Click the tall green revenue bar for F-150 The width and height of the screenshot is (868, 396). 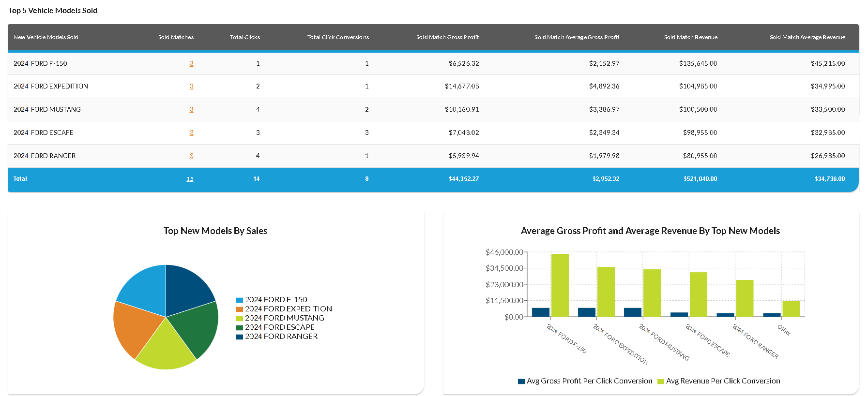coord(560,285)
